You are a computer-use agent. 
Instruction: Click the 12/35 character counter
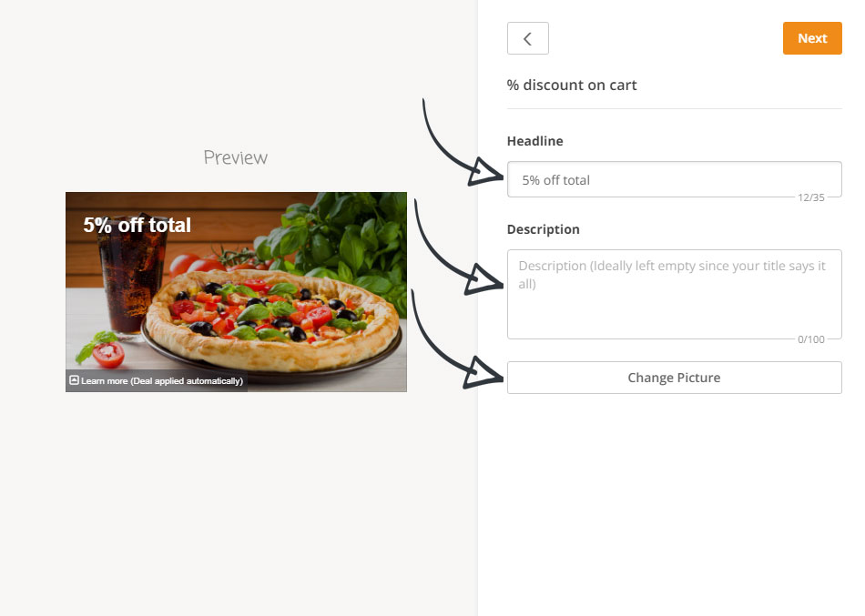811,197
